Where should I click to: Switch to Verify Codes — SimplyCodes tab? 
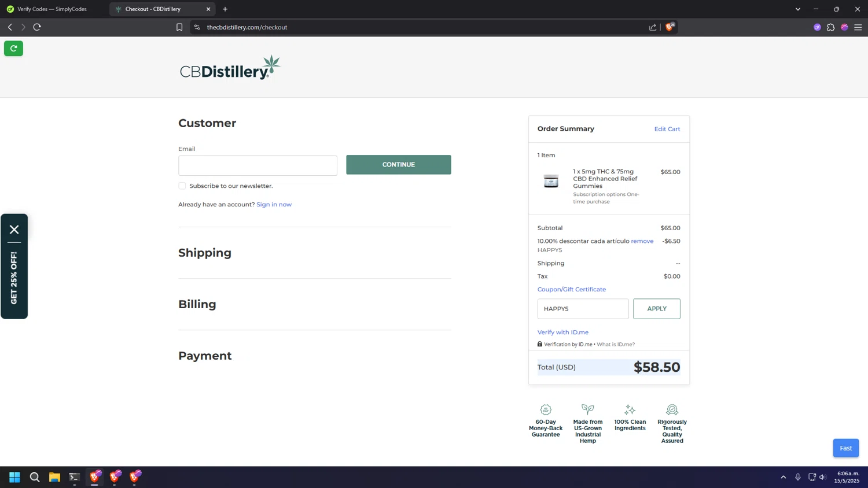tap(52, 9)
